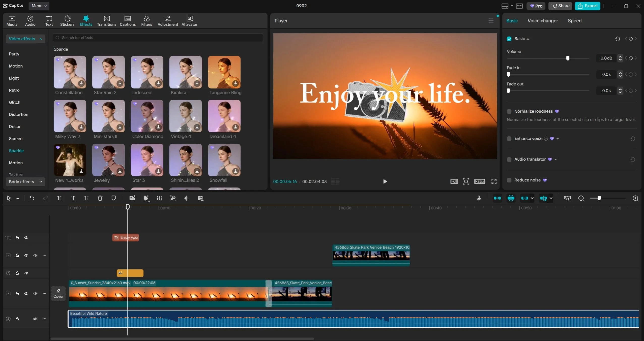Switch to the Voice changer tab

tap(543, 21)
